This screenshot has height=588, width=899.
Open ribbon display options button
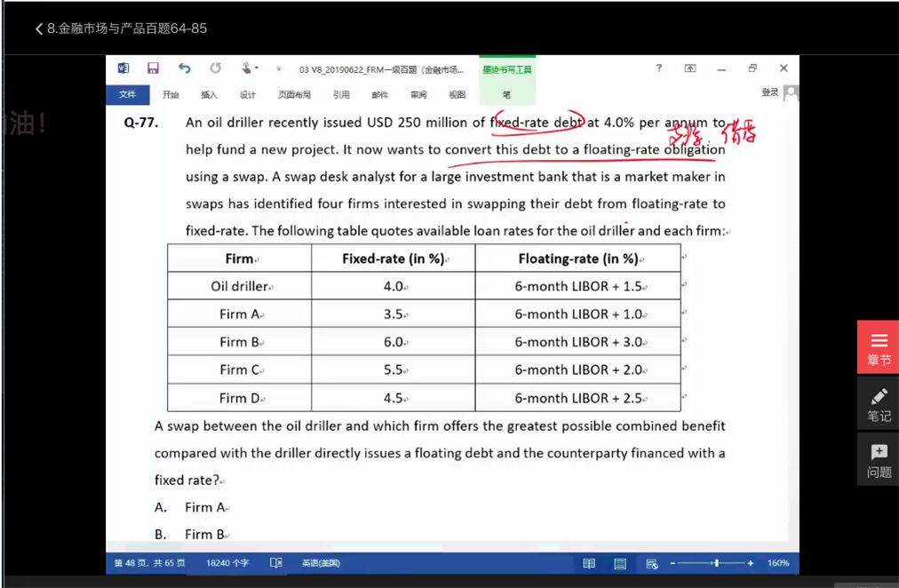pyautogui.click(x=690, y=68)
